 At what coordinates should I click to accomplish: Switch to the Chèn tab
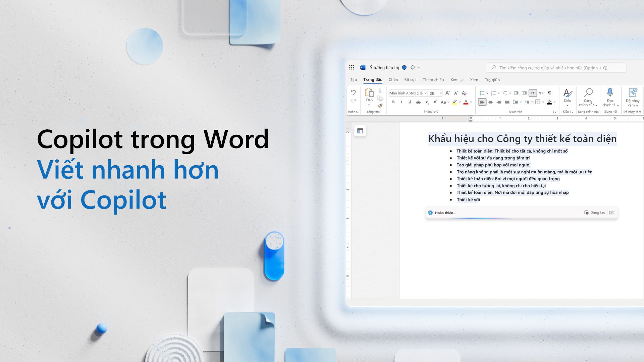click(393, 80)
